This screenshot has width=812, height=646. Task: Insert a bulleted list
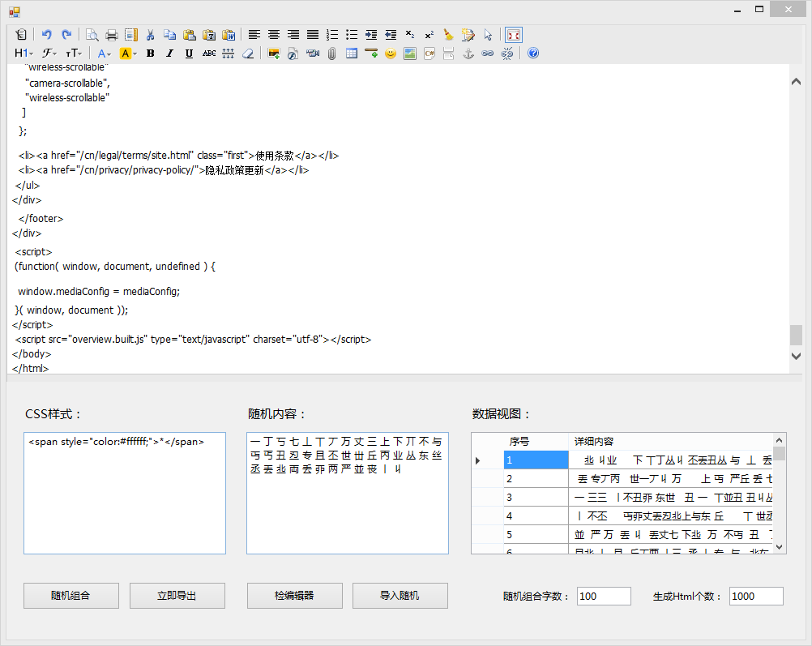click(x=352, y=35)
